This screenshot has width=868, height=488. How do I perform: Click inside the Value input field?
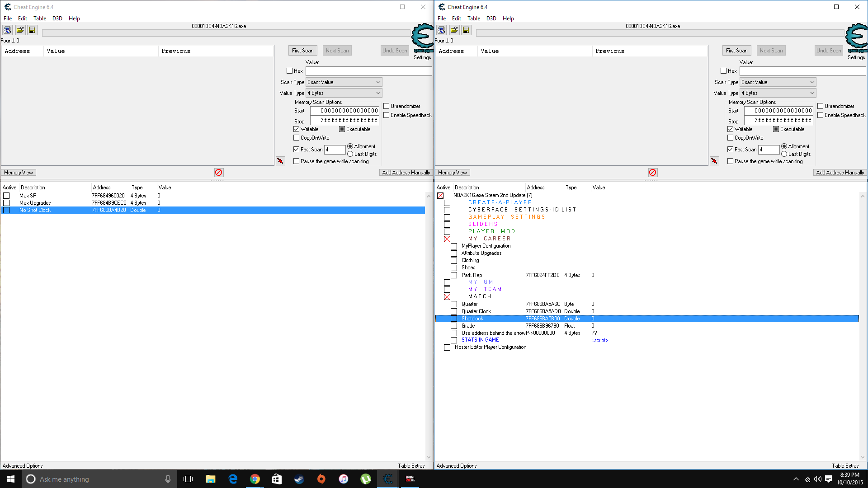click(x=368, y=71)
